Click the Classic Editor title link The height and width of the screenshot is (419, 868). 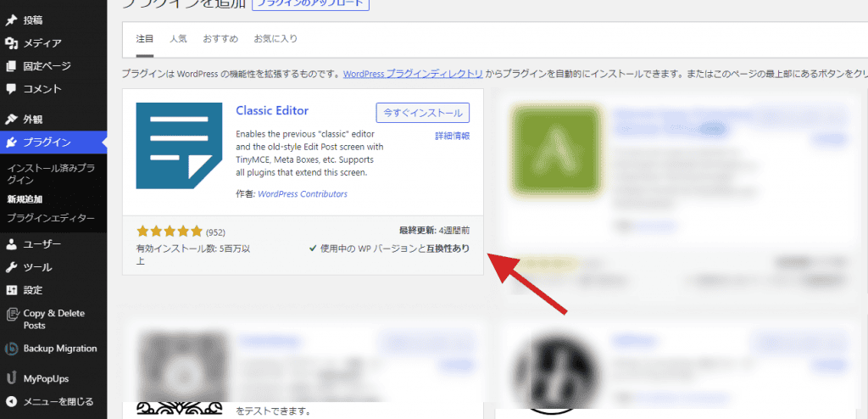[x=272, y=110]
